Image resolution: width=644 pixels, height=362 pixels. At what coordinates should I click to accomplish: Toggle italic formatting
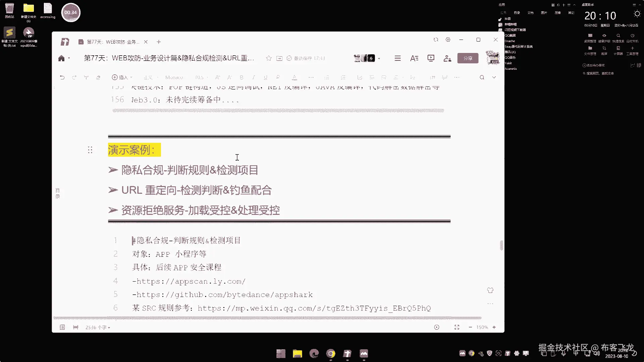[x=254, y=77]
